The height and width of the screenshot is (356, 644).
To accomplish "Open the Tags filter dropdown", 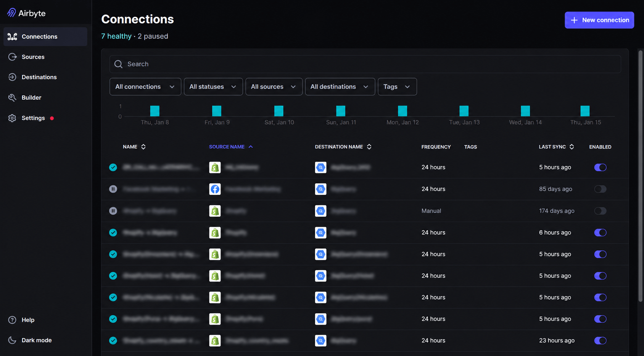I will (x=397, y=87).
